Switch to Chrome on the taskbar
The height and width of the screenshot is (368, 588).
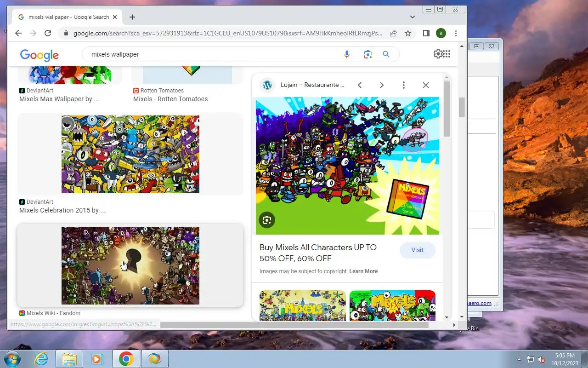126,359
